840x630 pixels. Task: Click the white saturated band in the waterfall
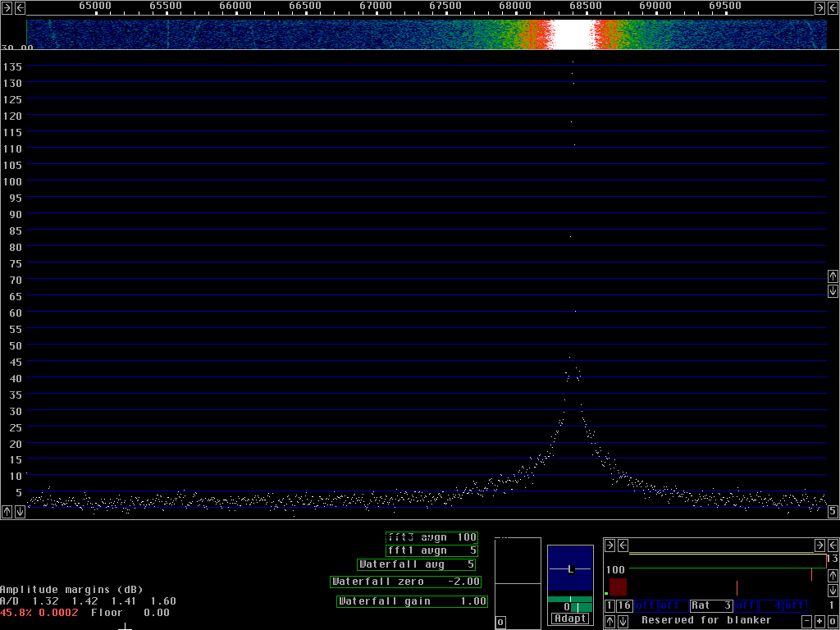coord(573,34)
